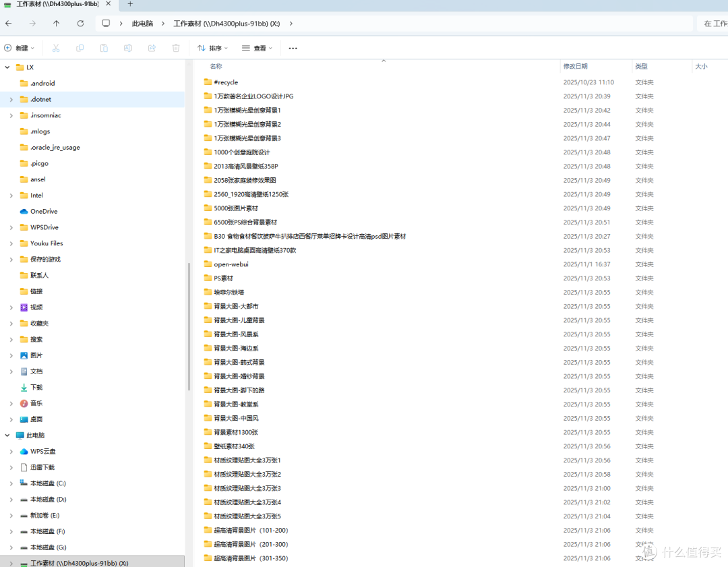
Task: Click the navigation pane vertical scrollbar
Action: pyautogui.click(x=189, y=326)
